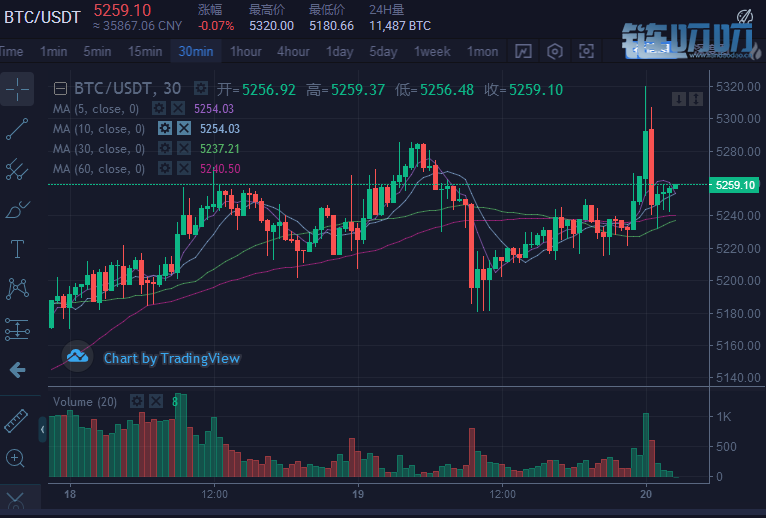Screen dimensions: 766x518
Task: Open settings for MA 10 indicator
Action: coord(165,129)
